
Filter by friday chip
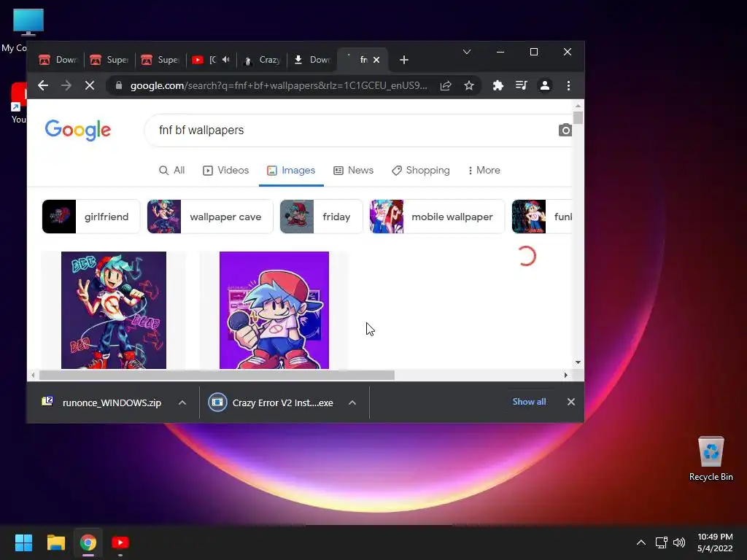[x=321, y=217]
